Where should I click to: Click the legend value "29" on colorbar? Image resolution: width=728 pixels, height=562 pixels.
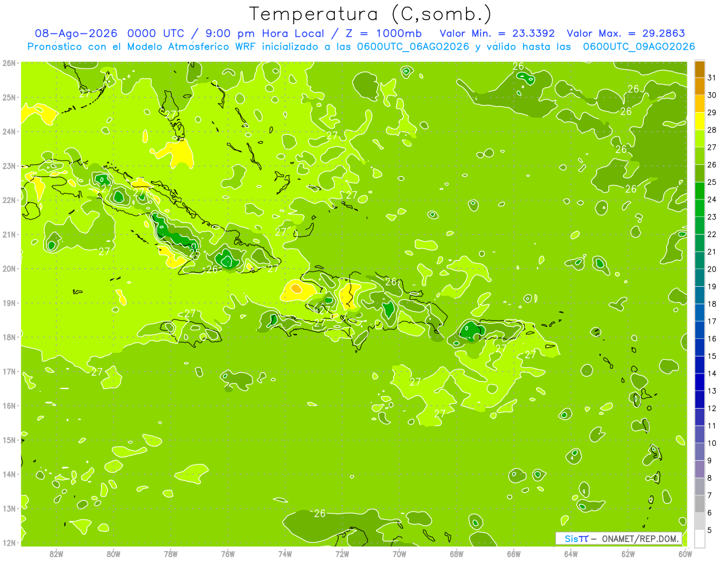pos(712,113)
